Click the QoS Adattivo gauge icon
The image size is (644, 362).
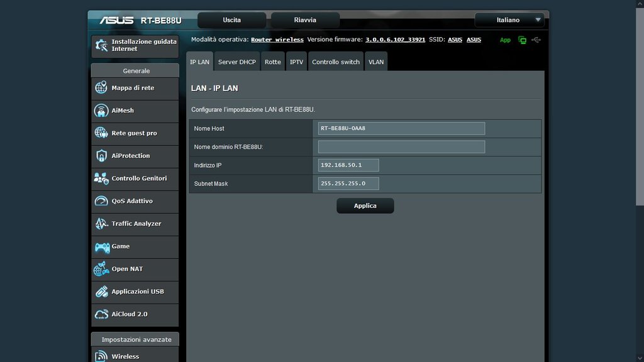click(x=101, y=201)
